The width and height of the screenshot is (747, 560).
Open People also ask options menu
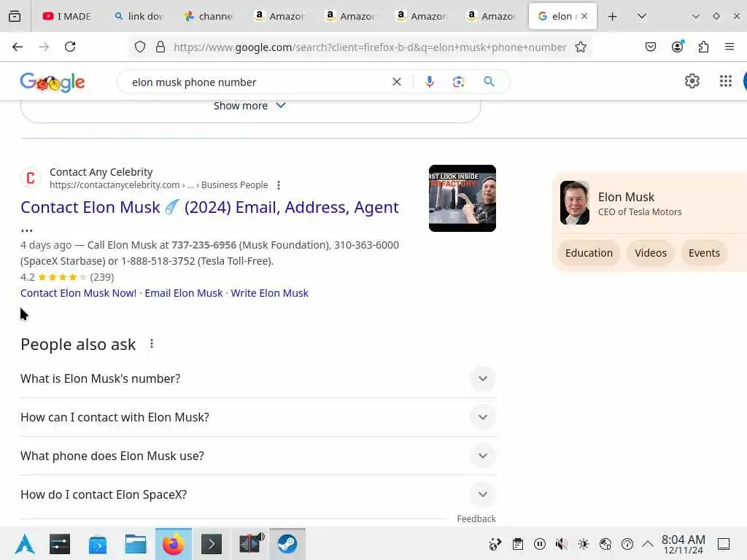coord(152,344)
